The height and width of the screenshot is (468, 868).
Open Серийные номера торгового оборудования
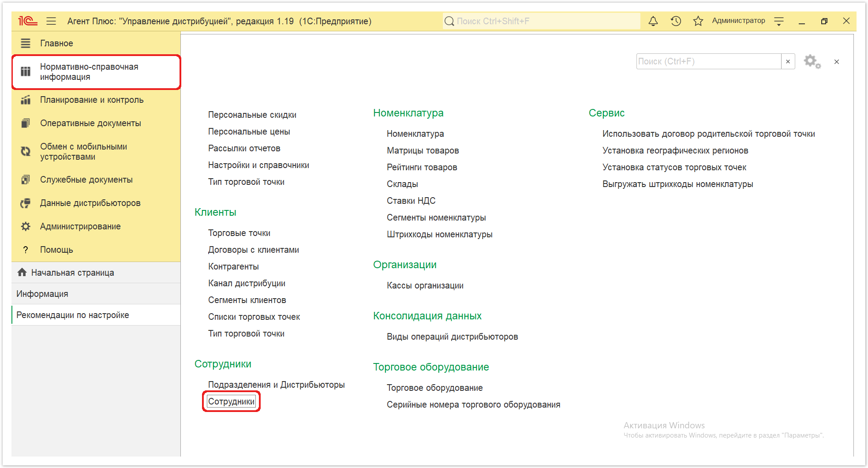coord(474,404)
